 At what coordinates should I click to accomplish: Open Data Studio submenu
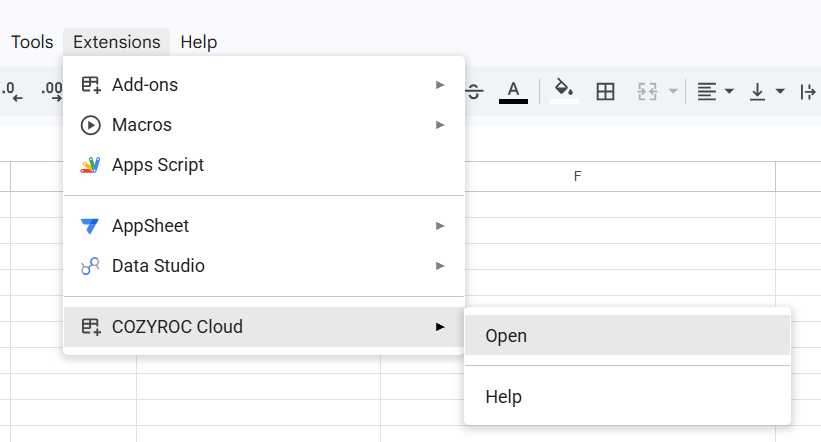264,266
